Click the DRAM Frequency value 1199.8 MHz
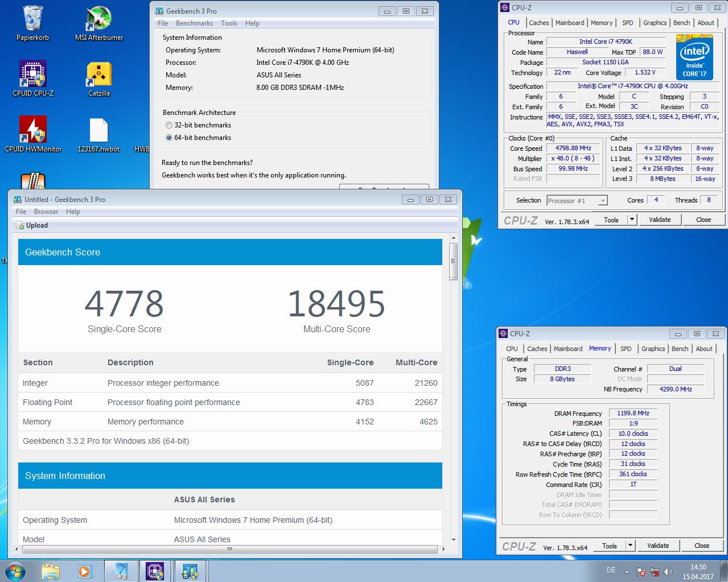The width and height of the screenshot is (728, 582). pos(633,413)
